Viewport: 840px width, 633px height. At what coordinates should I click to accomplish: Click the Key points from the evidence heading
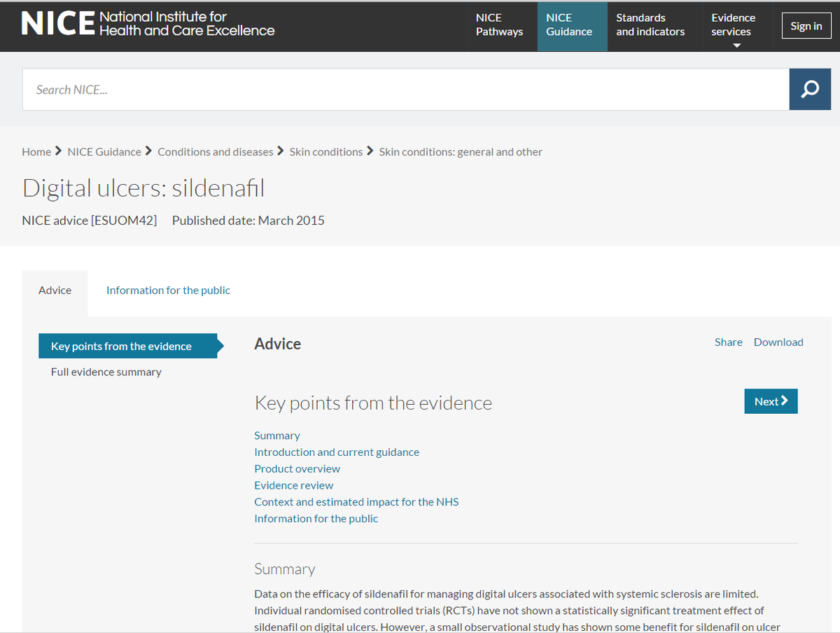pos(373,403)
